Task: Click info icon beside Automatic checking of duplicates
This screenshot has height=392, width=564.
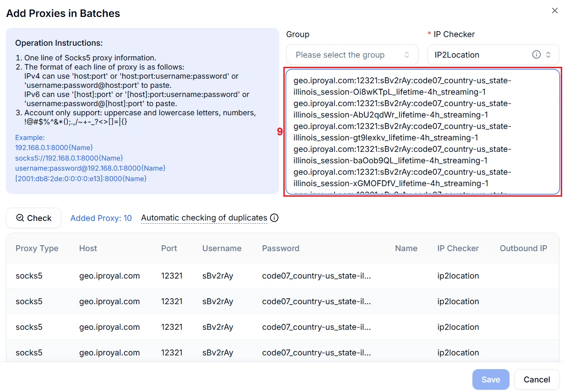Action: pos(274,218)
